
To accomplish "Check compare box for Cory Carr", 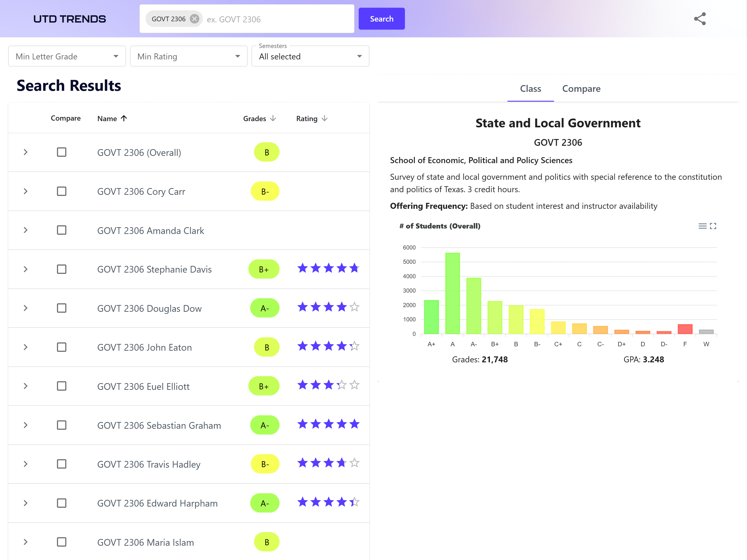I will [61, 191].
